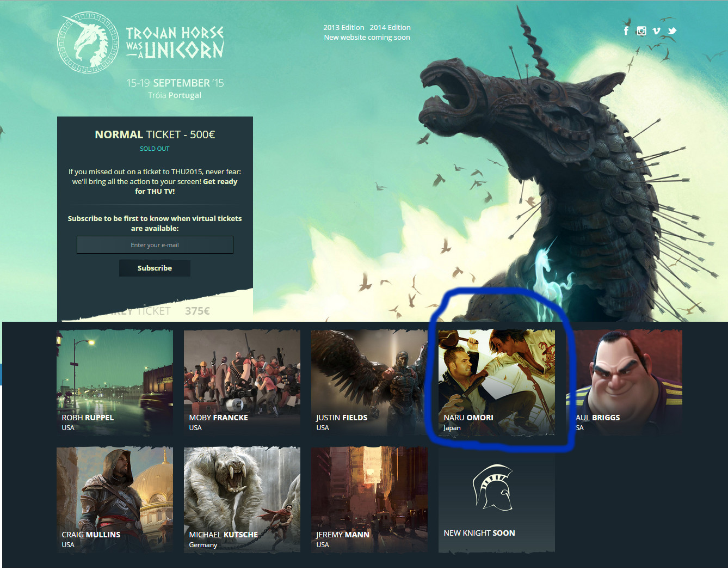Open the Instagram social icon
The width and height of the screenshot is (728, 570).
(641, 31)
